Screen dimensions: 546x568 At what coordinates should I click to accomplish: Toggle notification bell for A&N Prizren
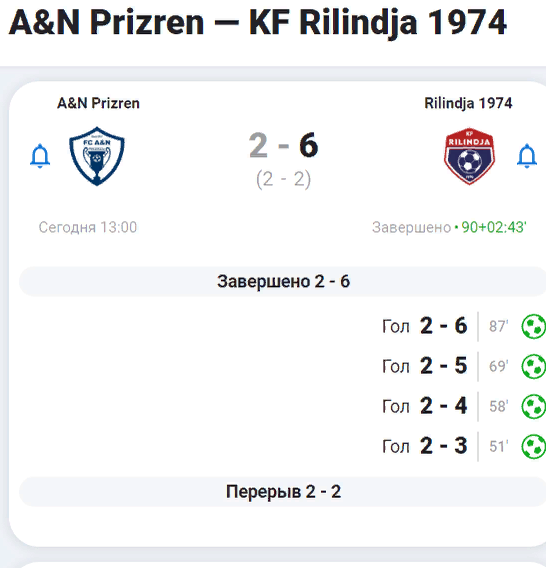(x=40, y=156)
